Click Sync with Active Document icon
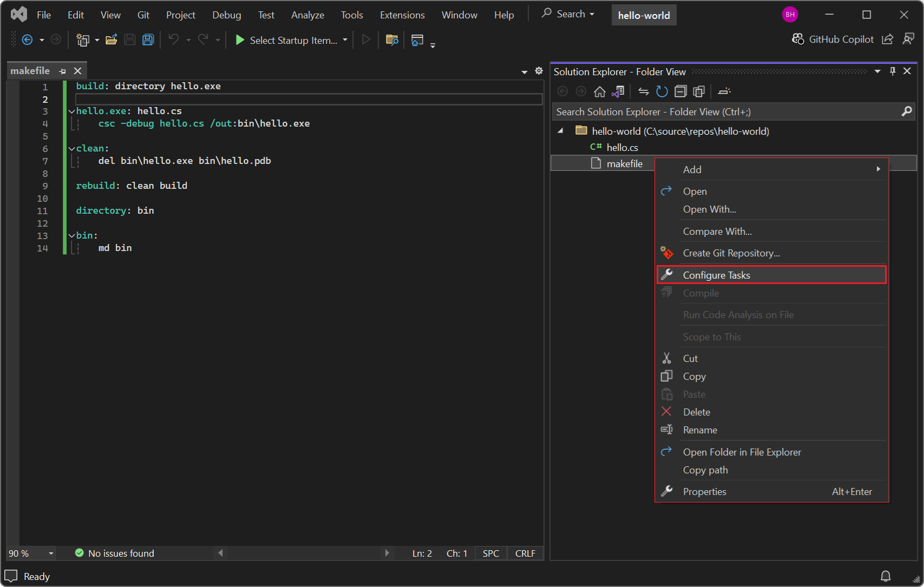 click(644, 92)
